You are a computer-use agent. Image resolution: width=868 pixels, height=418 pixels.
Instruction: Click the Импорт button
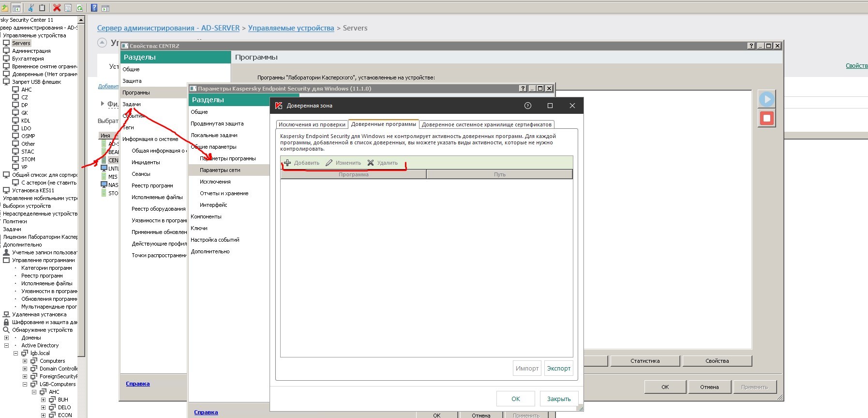click(x=527, y=368)
